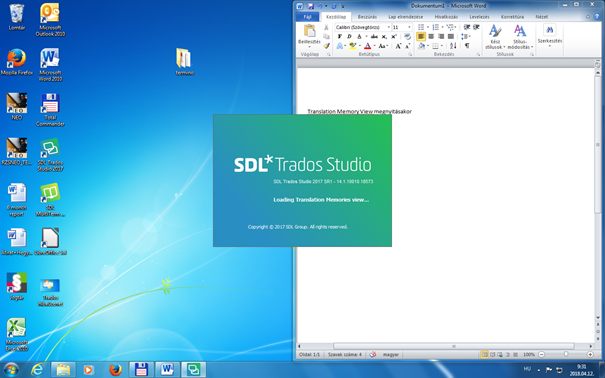Open the Szerkesztés binoculars icon

pos(549,30)
